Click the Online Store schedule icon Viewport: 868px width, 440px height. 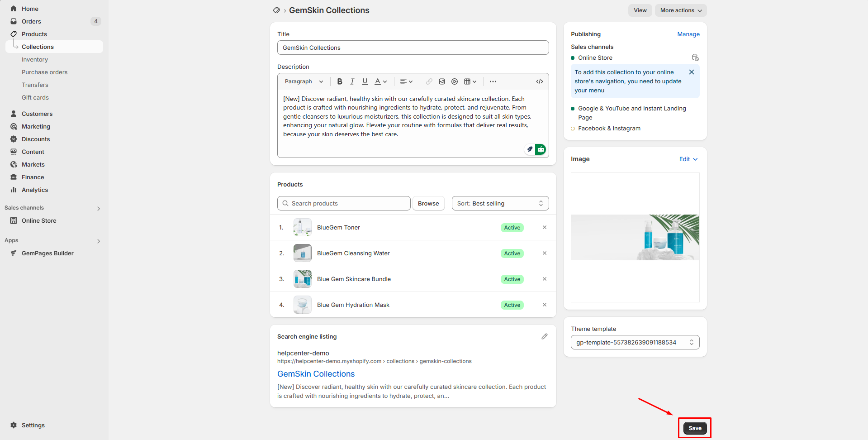[x=695, y=57]
